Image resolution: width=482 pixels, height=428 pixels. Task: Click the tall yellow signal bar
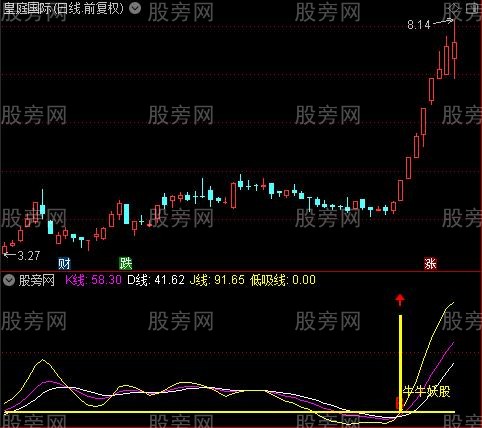(x=400, y=363)
